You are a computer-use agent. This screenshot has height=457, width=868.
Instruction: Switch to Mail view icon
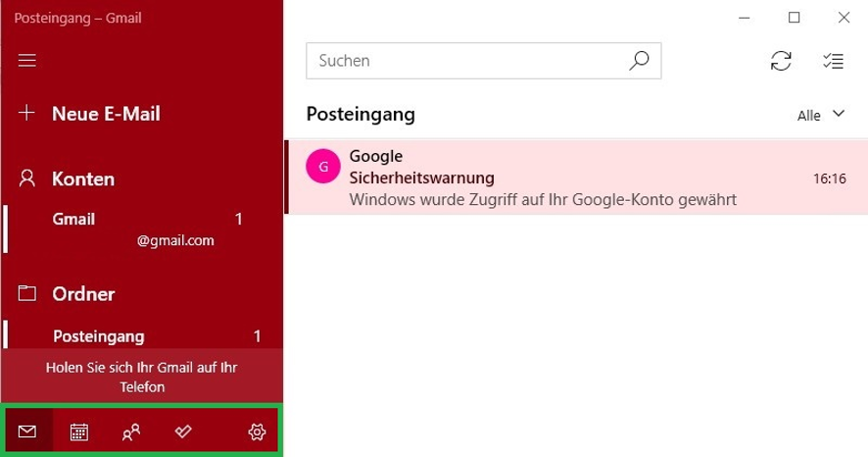tap(27, 431)
